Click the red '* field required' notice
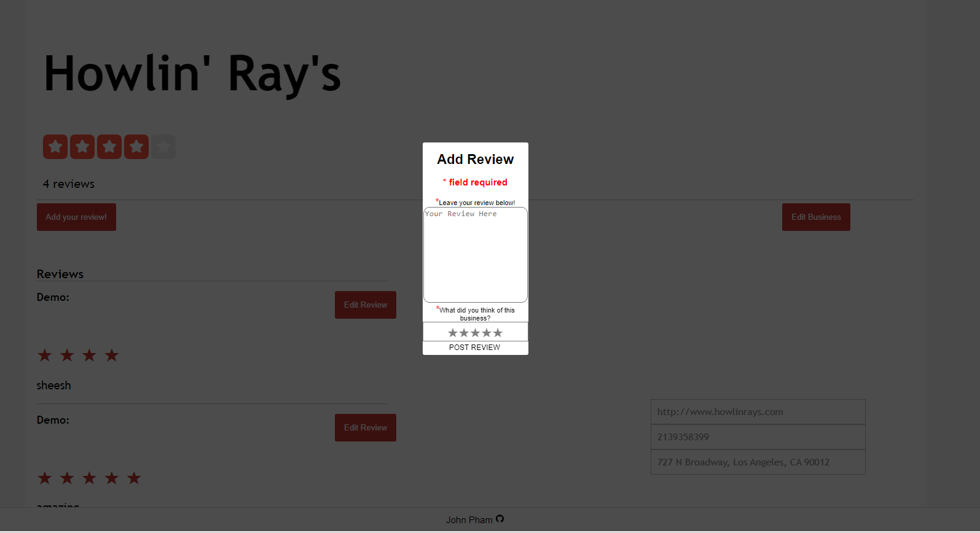Viewport: 980px width, 533px height. click(x=475, y=182)
